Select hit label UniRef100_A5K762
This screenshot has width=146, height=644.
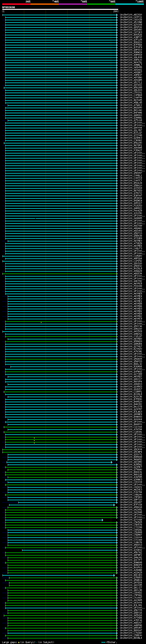pos(131,552)
